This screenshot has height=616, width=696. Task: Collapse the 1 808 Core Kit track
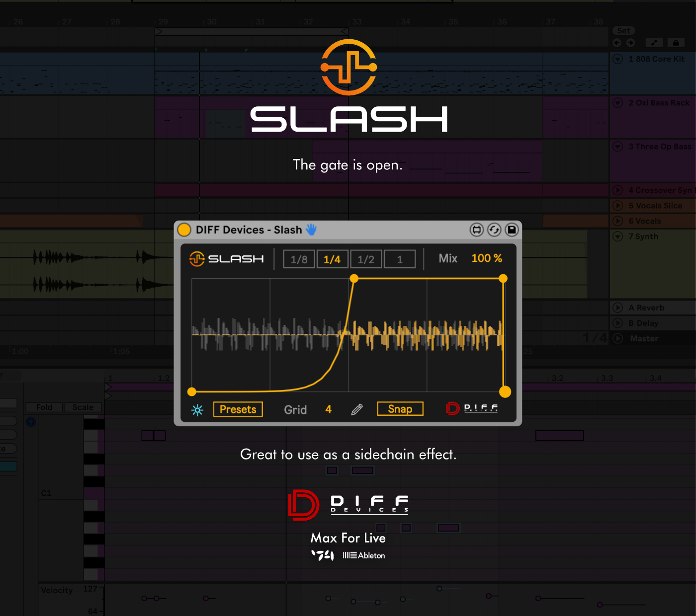point(618,59)
